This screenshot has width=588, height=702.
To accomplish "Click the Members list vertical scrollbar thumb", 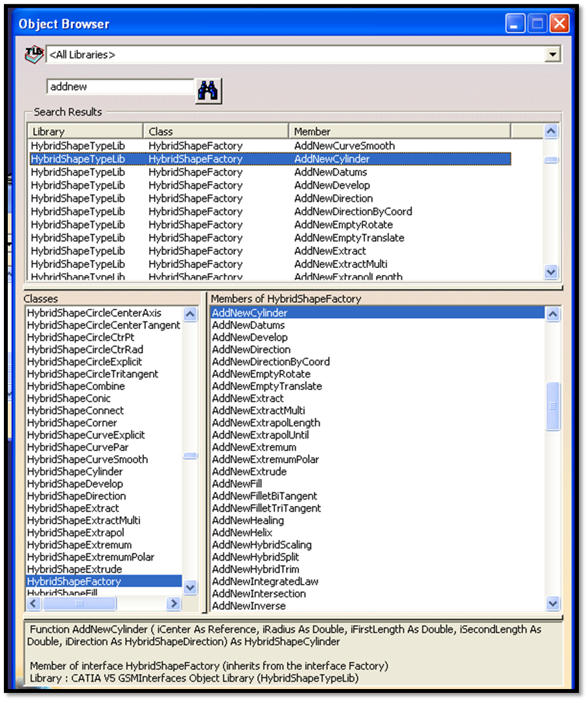I will (x=553, y=406).
